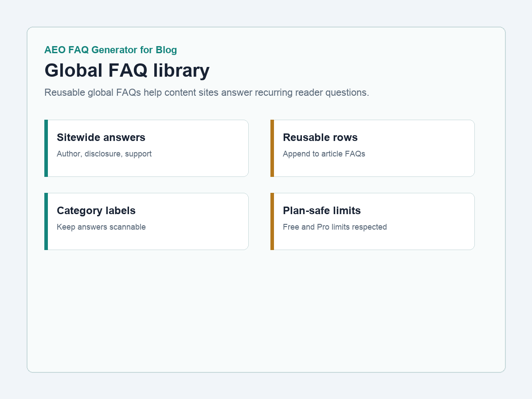Select the 'Category labels' card heading
Viewport: 532px width, 399px height.
(x=96, y=211)
